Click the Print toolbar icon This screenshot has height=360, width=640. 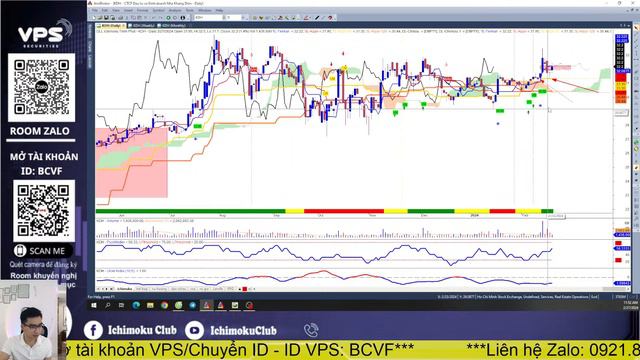(x=121, y=18)
